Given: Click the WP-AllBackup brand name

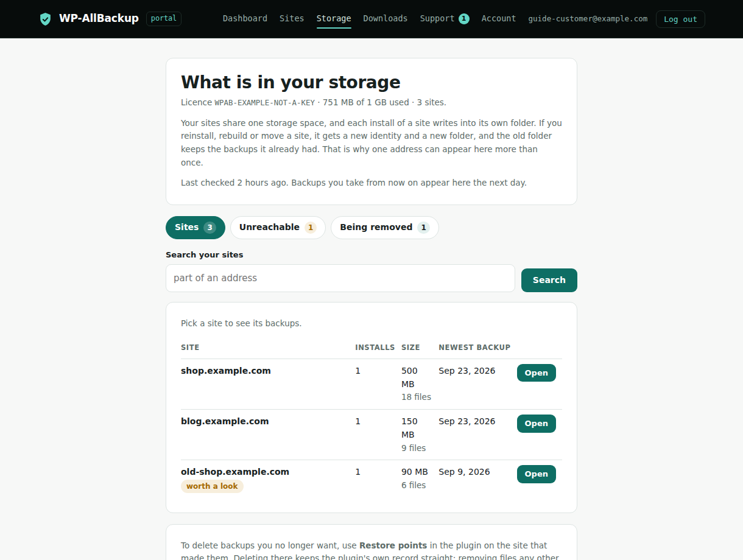Looking at the screenshot, I should pos(99,19).
